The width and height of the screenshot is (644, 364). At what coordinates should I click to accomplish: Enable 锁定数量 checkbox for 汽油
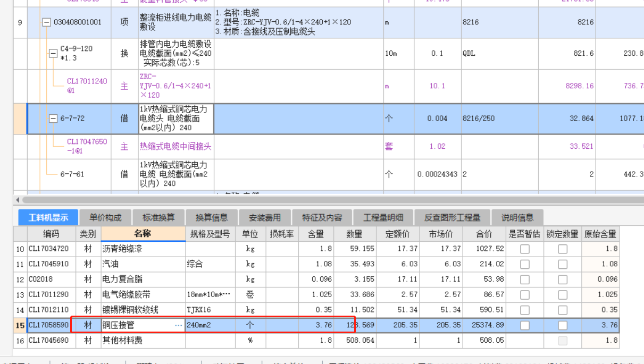pyautogui.click(x=563, y=264)
